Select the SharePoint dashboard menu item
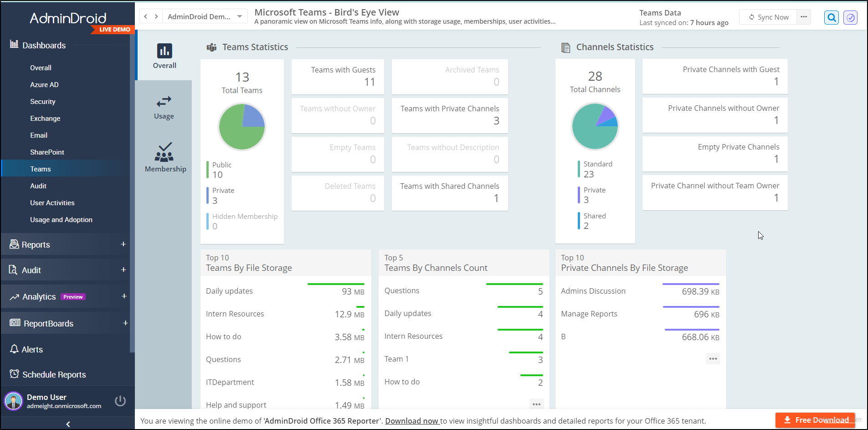 pyautogui.click(x=47, y=152)
